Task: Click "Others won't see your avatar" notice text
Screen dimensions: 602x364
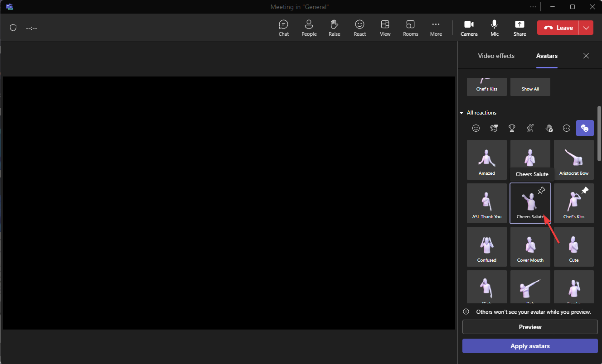Action: click(534, 312)
